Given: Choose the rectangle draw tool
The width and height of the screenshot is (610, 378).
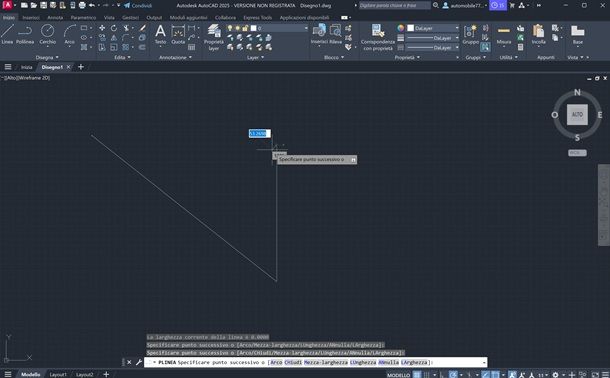Looking at the screenshot, I should point(84,28).
